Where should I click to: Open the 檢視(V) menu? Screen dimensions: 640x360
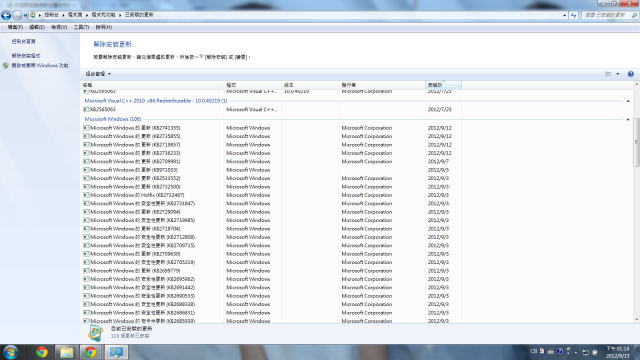(x=59, y=27)
